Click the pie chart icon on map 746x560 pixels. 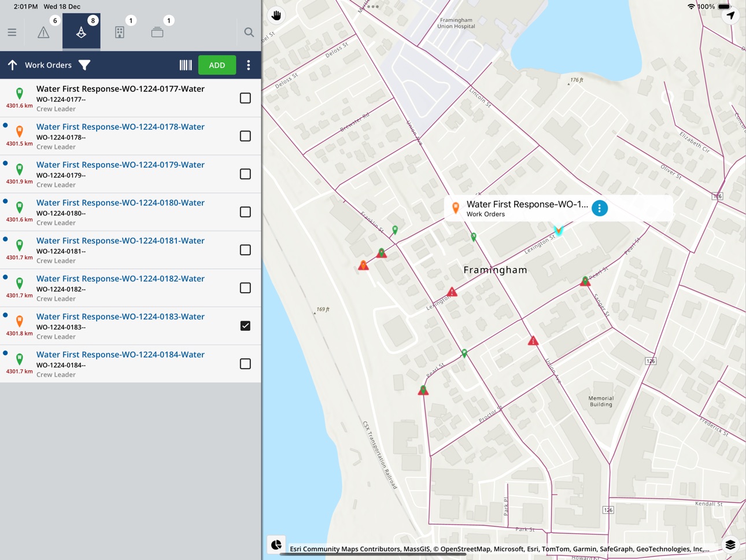tap(276, 545)
